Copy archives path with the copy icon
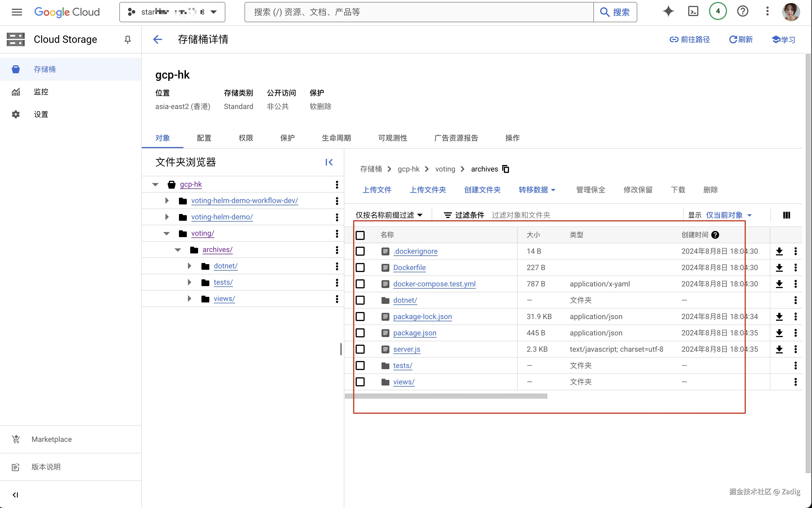 click(x=506, y=169)
